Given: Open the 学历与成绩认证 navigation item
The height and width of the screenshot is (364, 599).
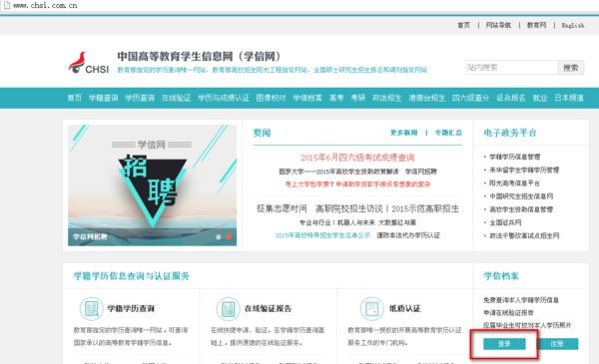Looking at the screenshot, I should 224,98.
